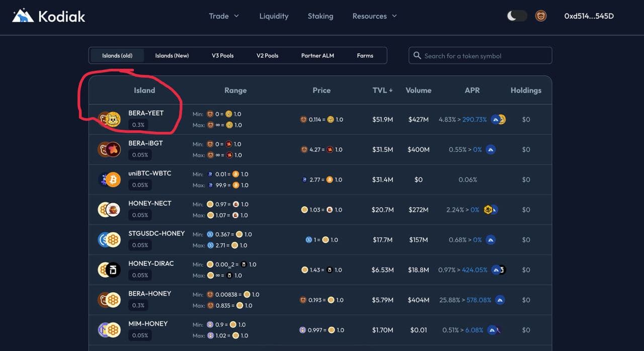Click the Kodiak logo

click(x=49, y=16)
